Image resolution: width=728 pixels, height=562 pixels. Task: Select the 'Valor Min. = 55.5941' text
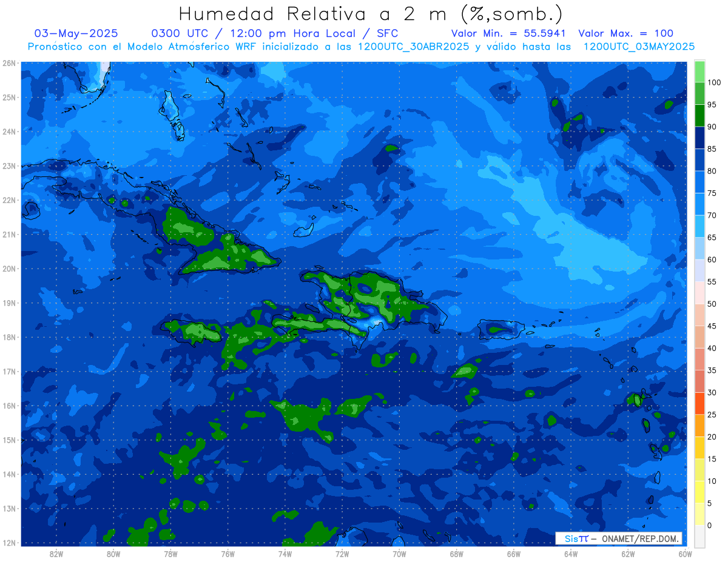508,33
